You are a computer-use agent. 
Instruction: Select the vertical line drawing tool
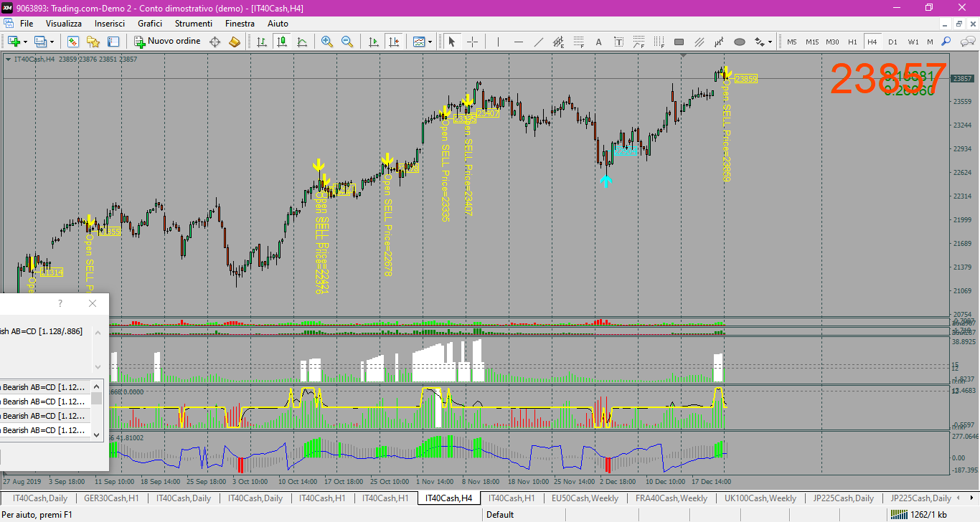498,42
